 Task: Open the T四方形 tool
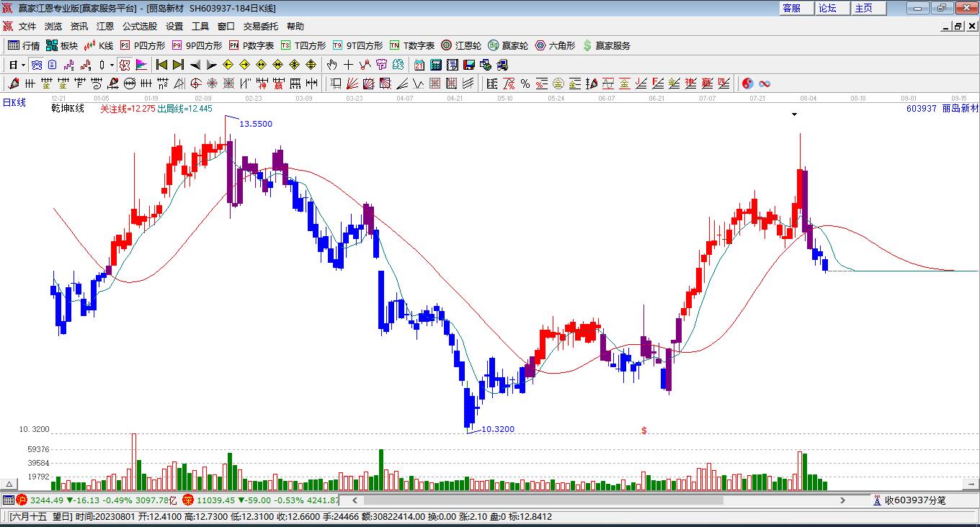point(303,45)
